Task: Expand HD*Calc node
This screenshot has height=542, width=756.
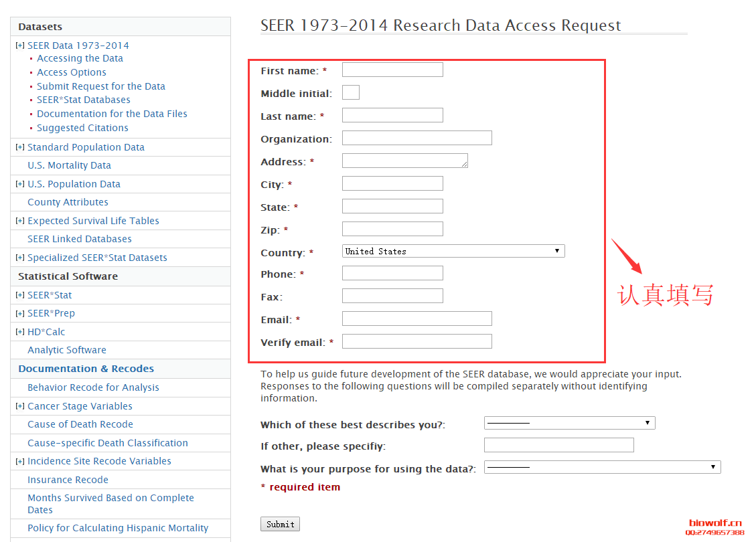Action: click(x=20, y=332)
